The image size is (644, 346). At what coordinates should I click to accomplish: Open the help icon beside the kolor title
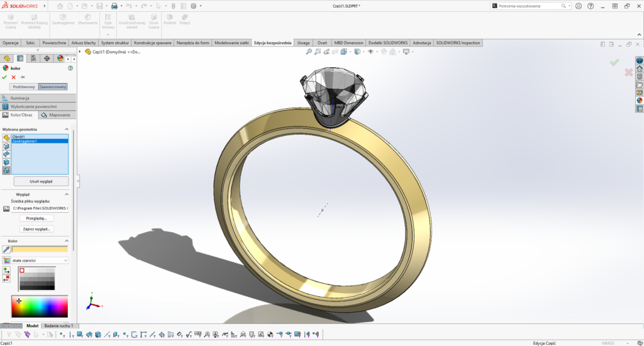coord(70,68)
